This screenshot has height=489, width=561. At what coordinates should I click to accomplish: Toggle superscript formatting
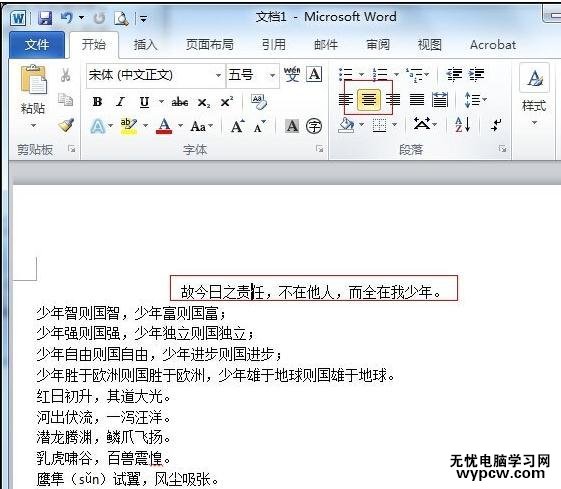(x=226, y=102)
